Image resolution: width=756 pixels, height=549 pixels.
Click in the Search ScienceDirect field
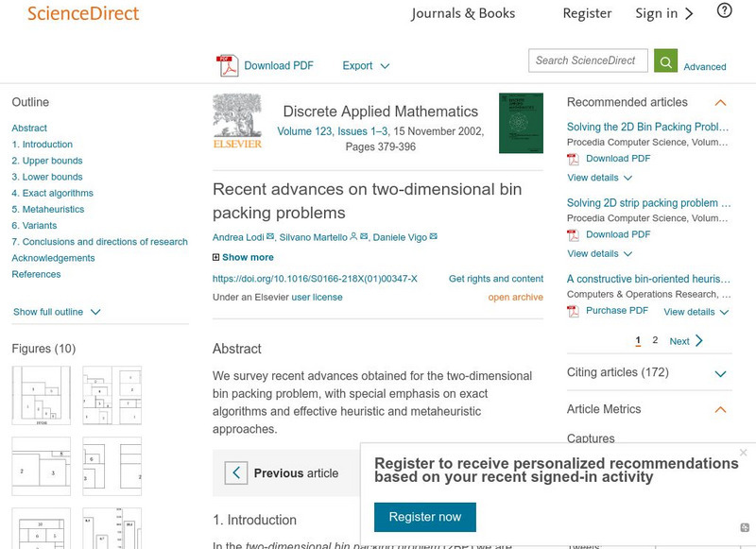click(588, 60)
